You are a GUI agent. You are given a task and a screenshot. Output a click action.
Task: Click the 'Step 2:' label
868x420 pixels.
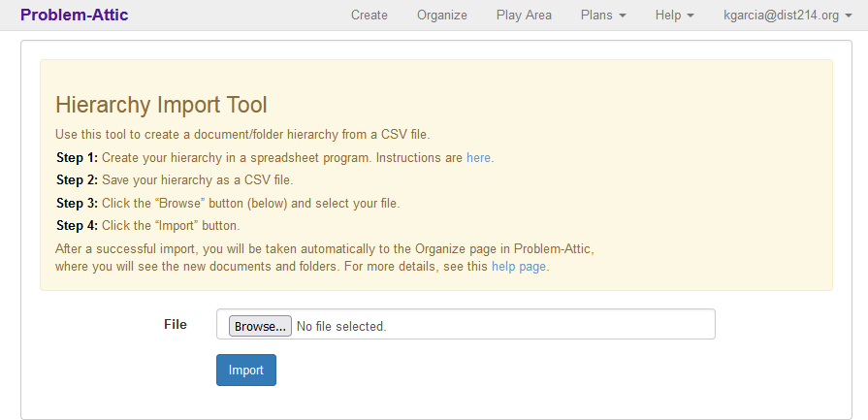[77, 180]
